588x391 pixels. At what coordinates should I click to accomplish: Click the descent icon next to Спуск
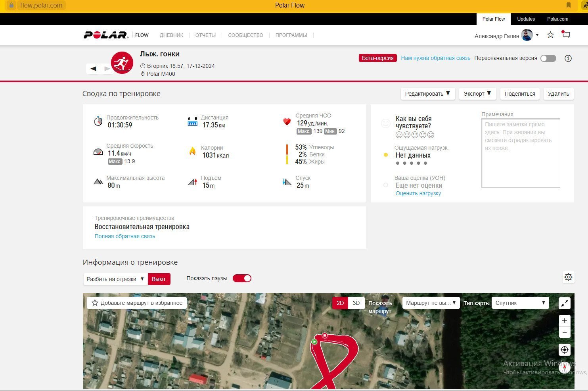pyautogui.click(x=287, y=182)
